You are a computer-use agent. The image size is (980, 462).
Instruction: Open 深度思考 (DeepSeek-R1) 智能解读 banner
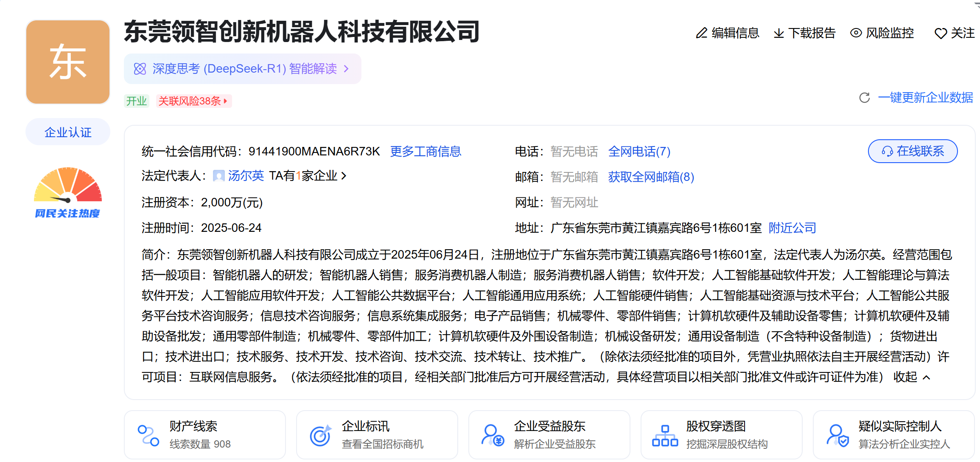tap(242, 69)
